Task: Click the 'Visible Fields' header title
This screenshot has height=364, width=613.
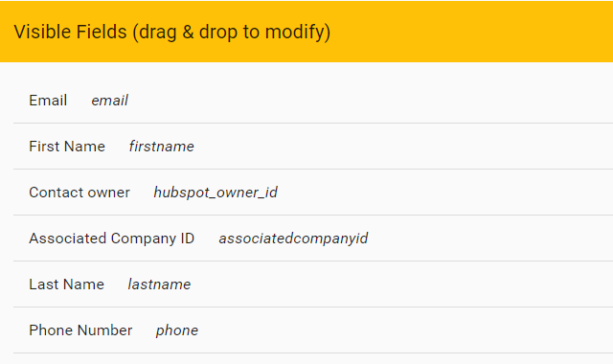Action: 70,32
